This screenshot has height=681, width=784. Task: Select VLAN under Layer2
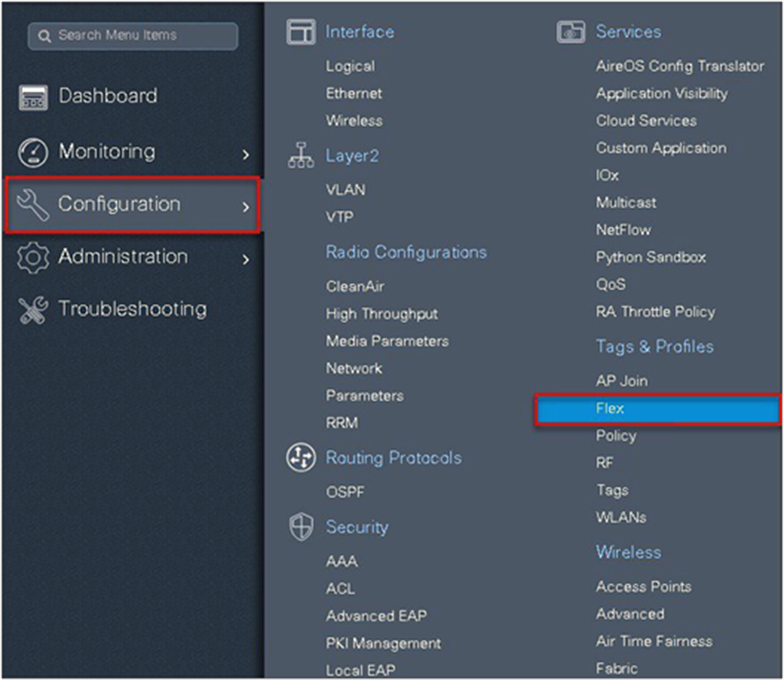[345, 190]
